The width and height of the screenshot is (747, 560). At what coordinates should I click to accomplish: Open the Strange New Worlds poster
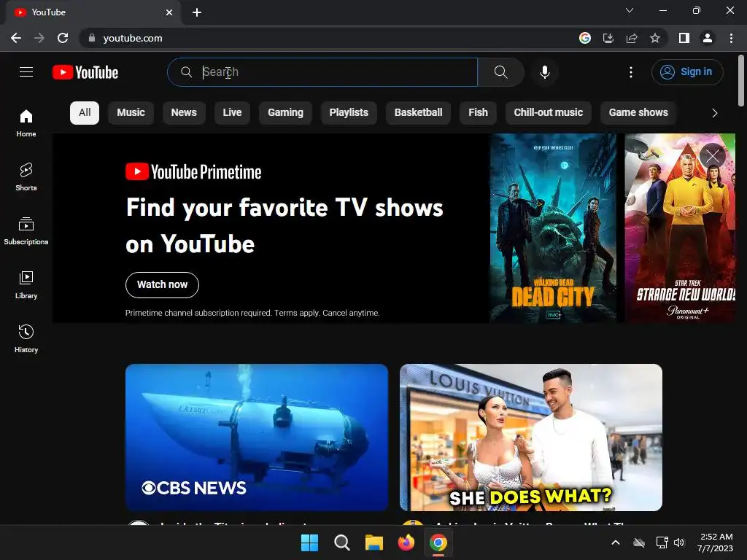pyautogui.click(x=680, y=228)
